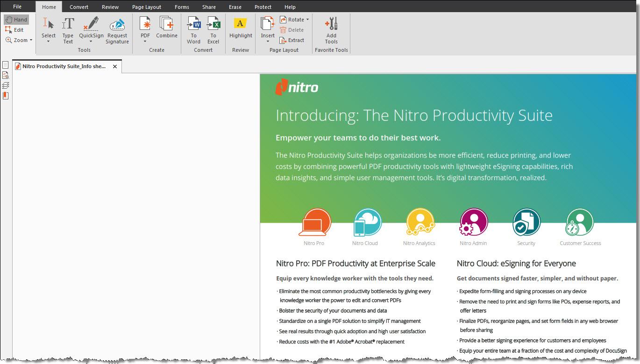Open the Bookmarks pane sidebar icon
The width and height of the screenshot is (640, 364).
pyautogui.click(x=6, y=96)
